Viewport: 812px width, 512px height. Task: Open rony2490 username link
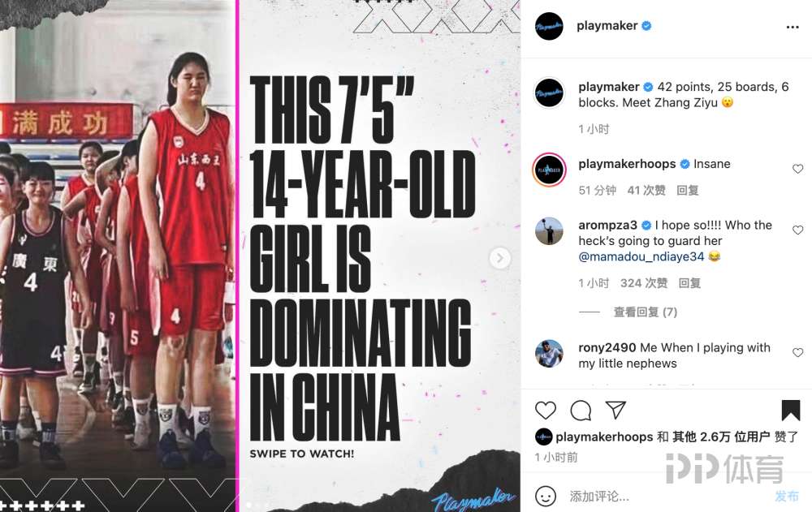point(607,348)
